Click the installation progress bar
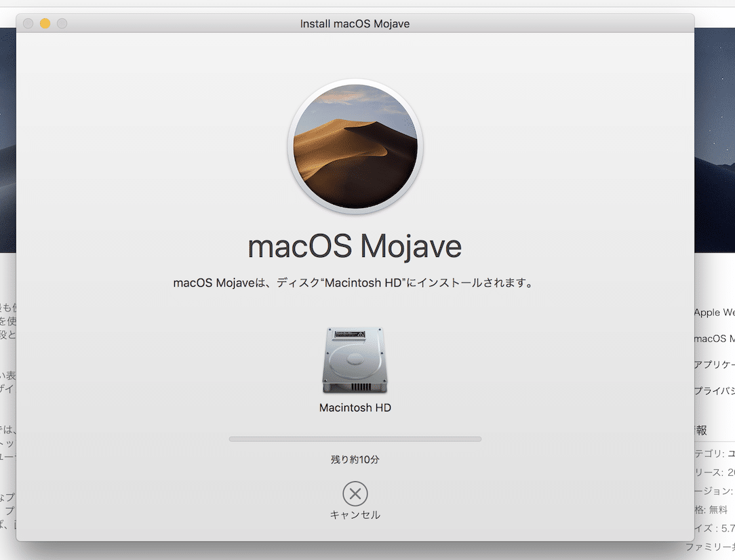735x560 pixels. (355, 439)
